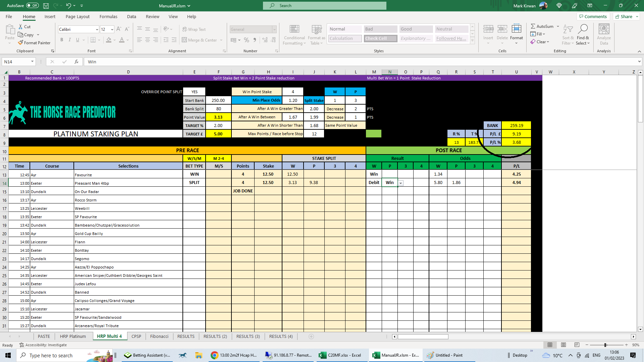Click the vertical scrollbar down arrow
This screenshot has width=644, height=362.
click(x=640, y=329)
